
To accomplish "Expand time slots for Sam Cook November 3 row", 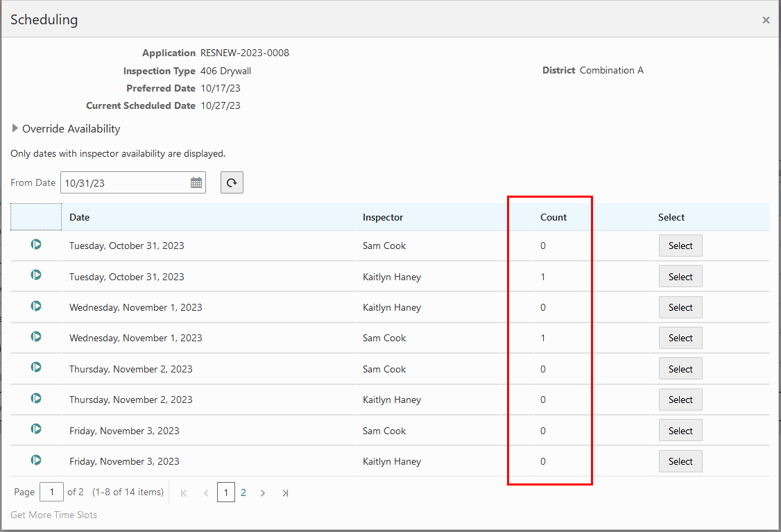I will point(36,429).
